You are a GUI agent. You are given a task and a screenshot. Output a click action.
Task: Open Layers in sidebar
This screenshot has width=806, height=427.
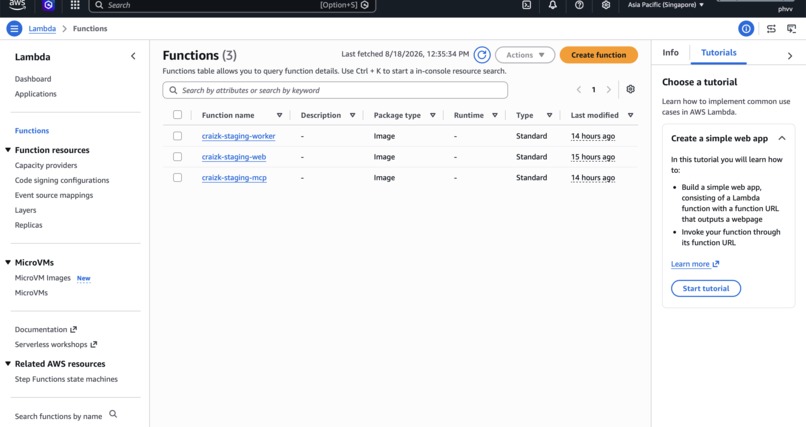tap(25, 210)
